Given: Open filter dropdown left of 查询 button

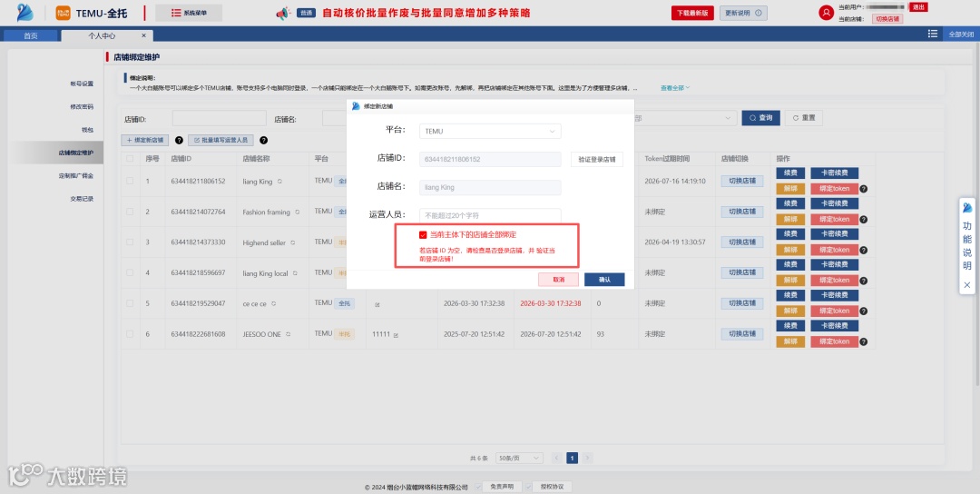Looking at the screenshot, I should [x=684, y=118].
